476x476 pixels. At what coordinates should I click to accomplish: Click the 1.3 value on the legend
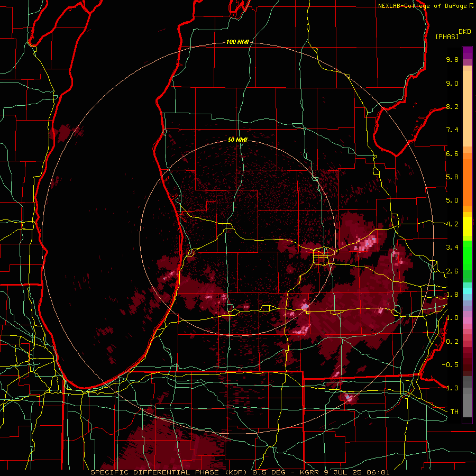coord(452,388)
